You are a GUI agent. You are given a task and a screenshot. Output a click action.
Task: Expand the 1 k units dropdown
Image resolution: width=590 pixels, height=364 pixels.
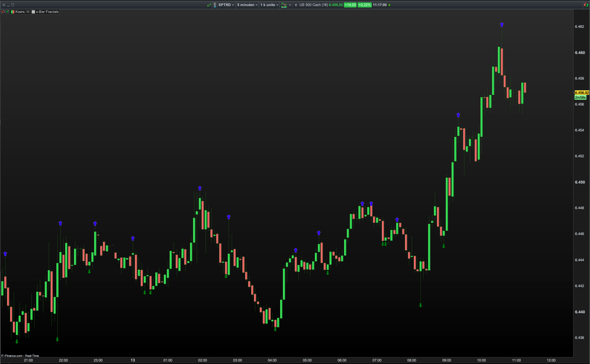point(269,5)
